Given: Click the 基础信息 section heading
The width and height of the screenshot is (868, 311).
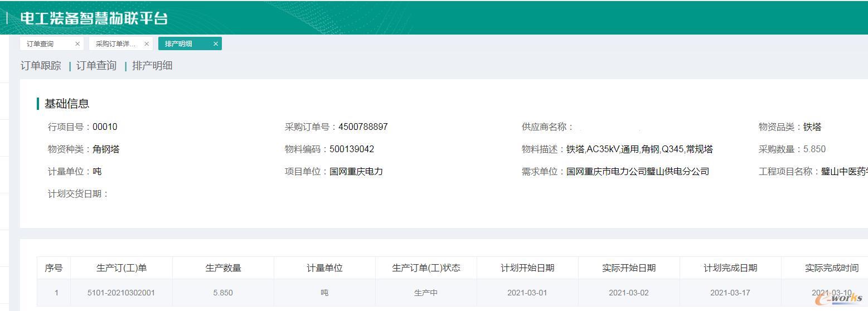Looking at the screenshot, I should pos(67,104).
